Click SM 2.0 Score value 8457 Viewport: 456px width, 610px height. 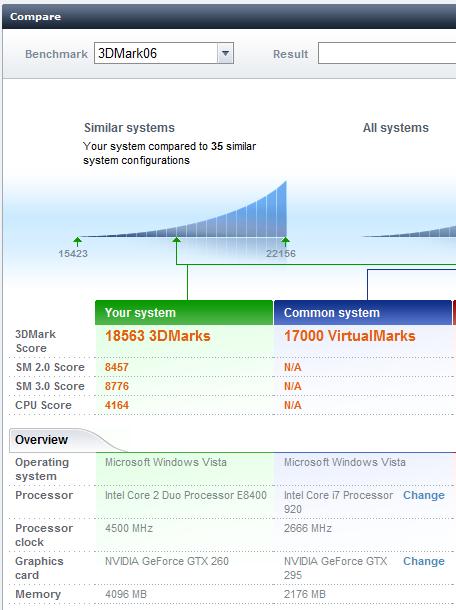[117, 367]
